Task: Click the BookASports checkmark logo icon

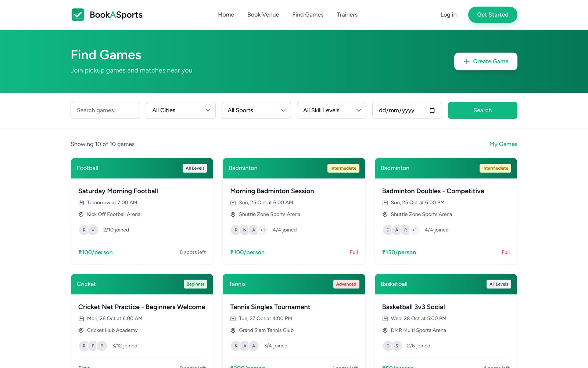Action: [x=78, y=15]
